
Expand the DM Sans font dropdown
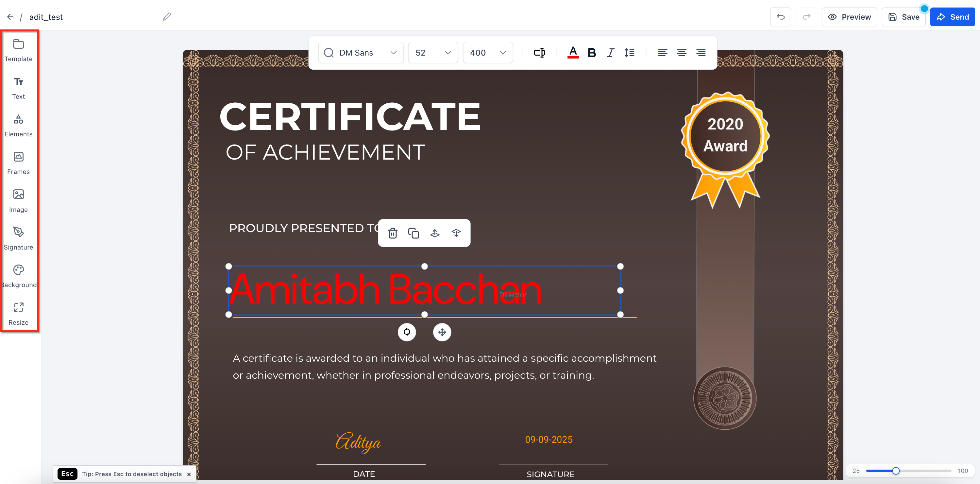click(360, 53)
